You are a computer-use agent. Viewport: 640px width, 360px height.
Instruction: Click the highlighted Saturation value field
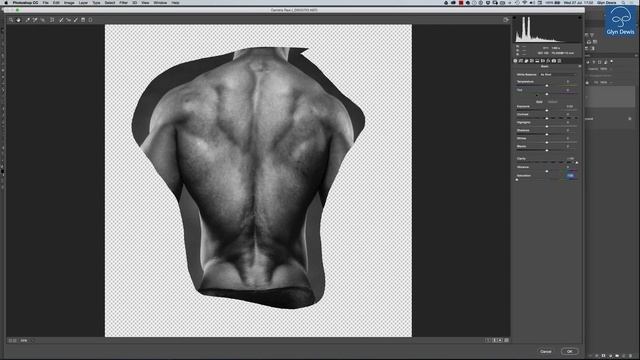coord(570,176)
